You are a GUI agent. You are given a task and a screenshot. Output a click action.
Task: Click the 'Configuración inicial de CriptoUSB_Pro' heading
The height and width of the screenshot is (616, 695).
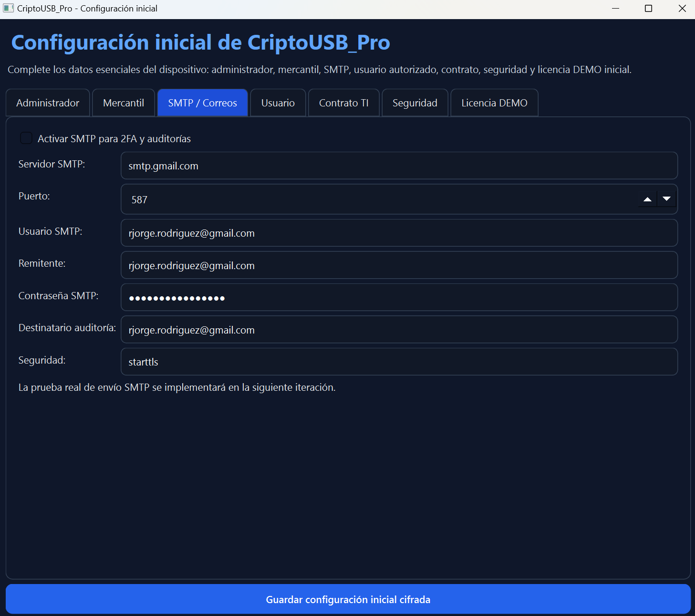[x=201, y=42]
